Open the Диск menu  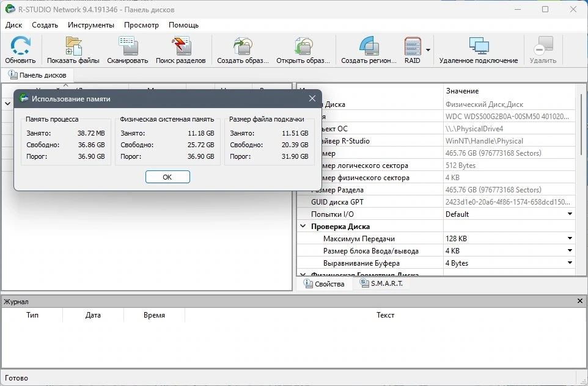point(14,25)
